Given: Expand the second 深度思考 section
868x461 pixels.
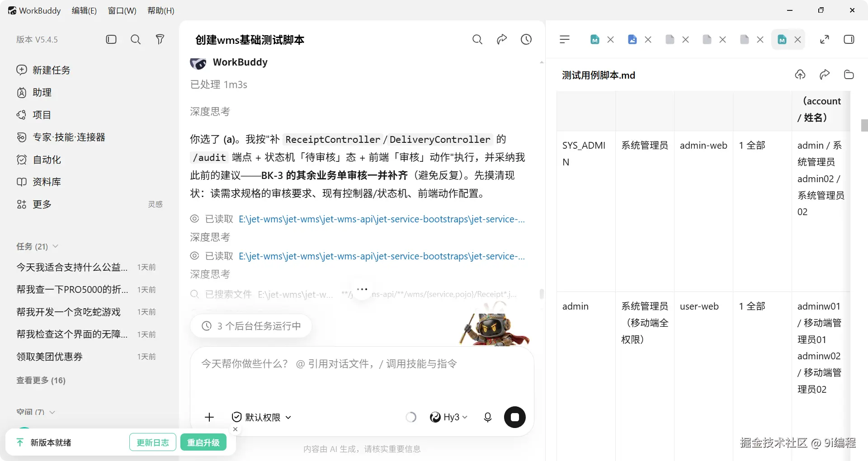Looking at the screenshot, I should (x=210, y=237).
